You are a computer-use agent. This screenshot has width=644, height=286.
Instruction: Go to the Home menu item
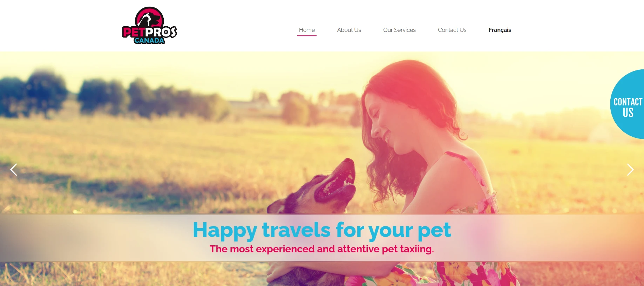307,30
